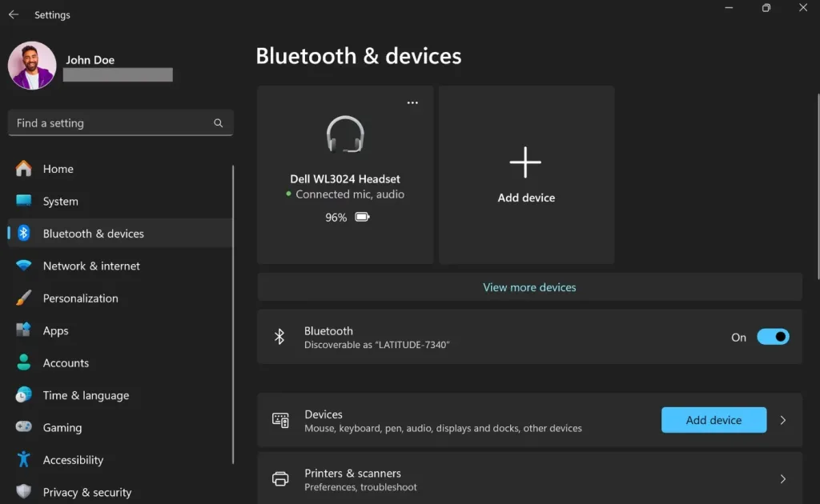The height and width of the screenshot is (504, 820).
Task: Select Time & language in sidebar
Action: [86, 395]
